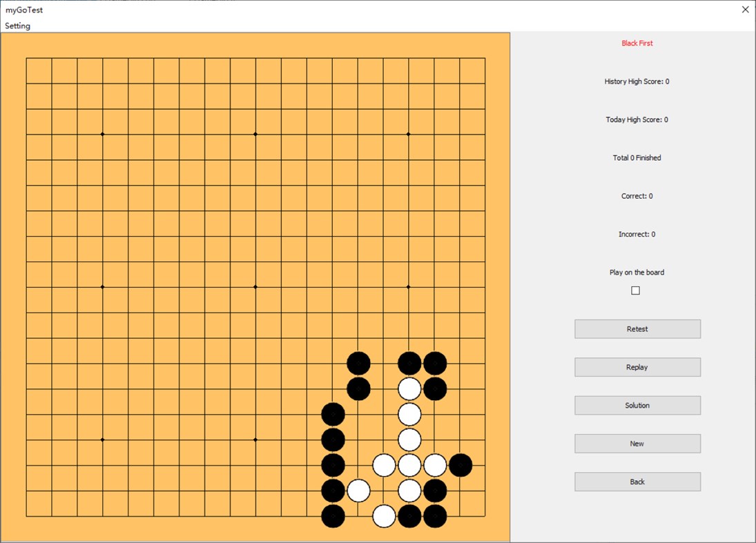Image resolution: width=756 pixels, height=543 pixels.
Task: Click the Replay button
Action: [x=637, y=366]
